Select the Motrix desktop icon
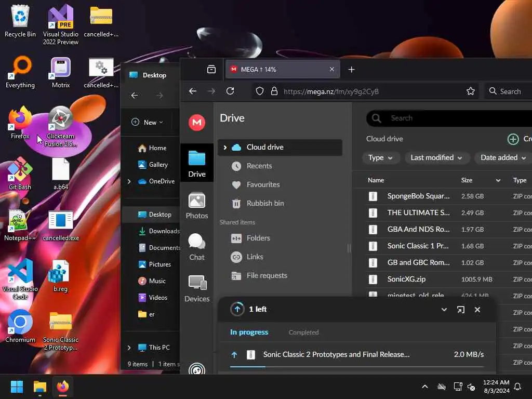The width and height of the screenshot is (532, 399). coord(60,72)
